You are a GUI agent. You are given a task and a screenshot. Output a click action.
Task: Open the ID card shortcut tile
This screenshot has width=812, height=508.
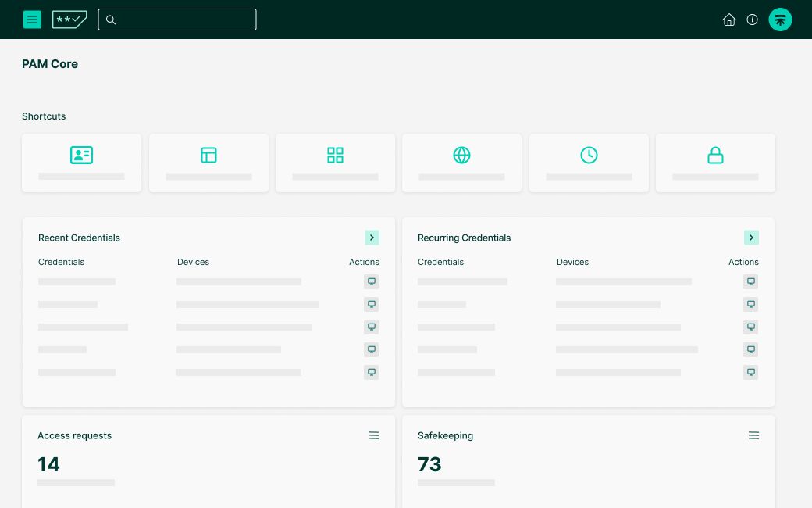(81, 163)
